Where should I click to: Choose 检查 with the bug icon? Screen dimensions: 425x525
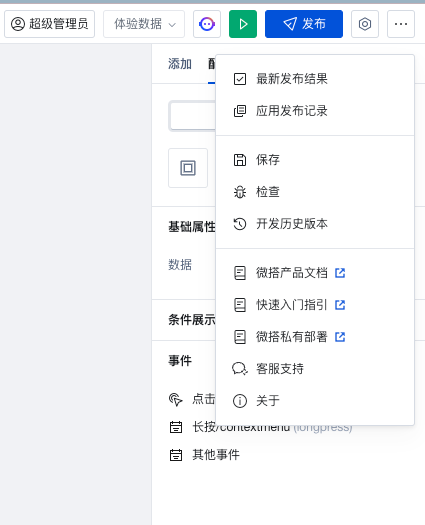point(315,192)
